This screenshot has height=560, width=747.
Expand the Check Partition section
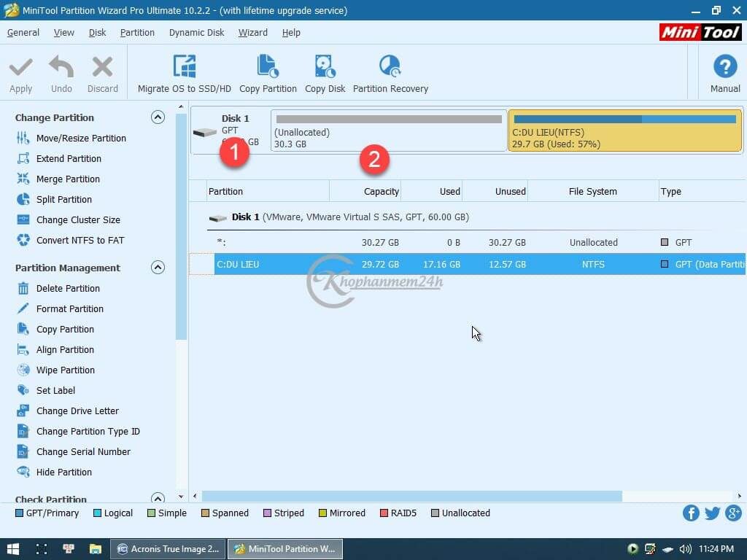click(x=158, y=499)
